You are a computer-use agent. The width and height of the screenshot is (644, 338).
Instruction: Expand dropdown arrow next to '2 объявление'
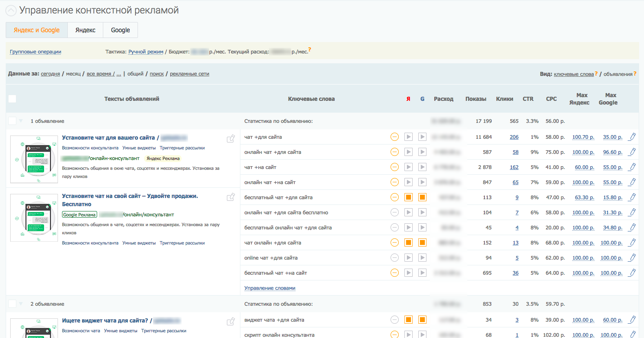point(21,304)
